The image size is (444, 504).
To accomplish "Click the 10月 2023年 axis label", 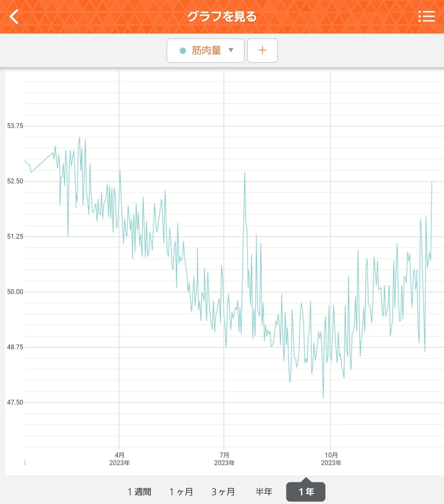I will 331,459.
